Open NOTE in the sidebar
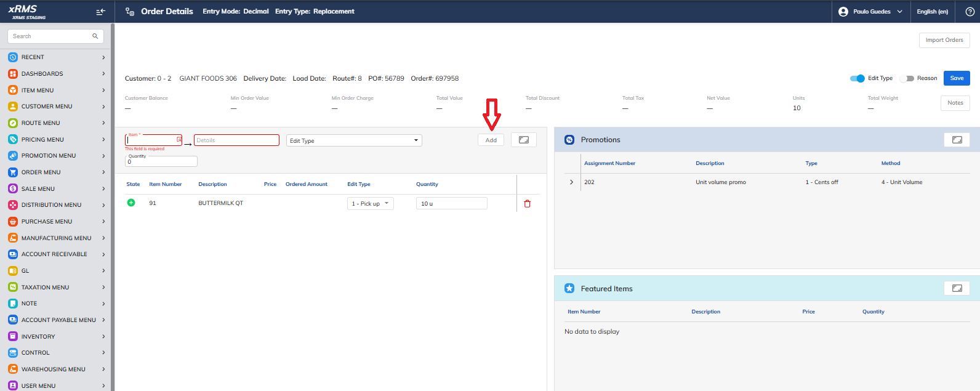This screenshot has height=391, width=980. 30,304
